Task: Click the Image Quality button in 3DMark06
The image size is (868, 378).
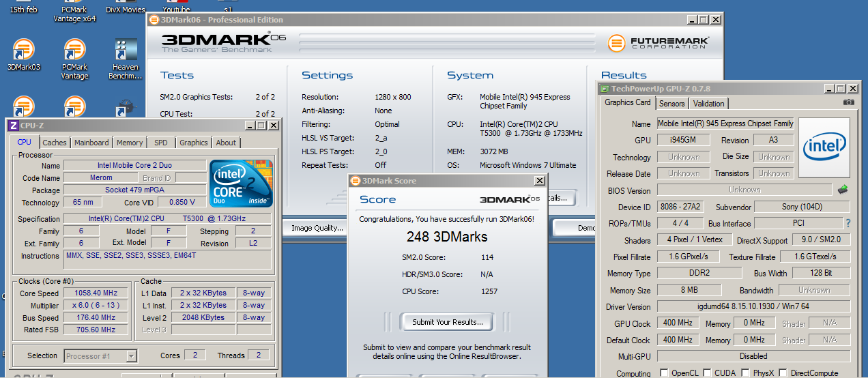Action: [317, 228]
